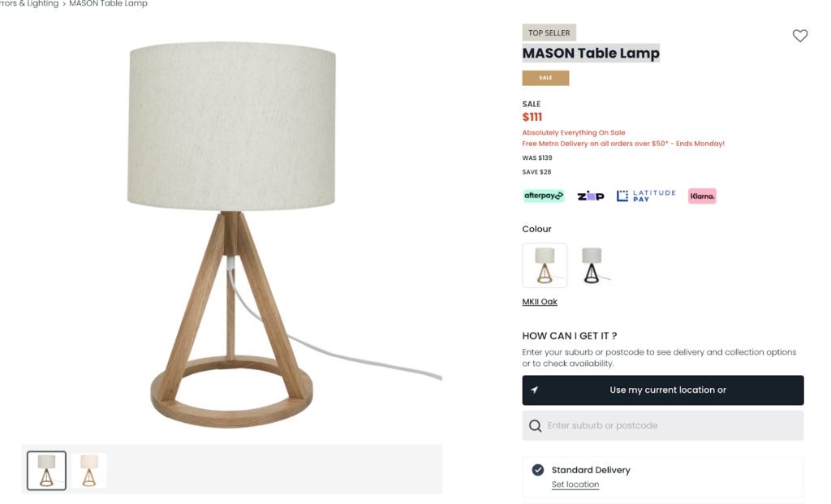Click the Klarna payment badge

pyautogui.click(x=702, y=196)
